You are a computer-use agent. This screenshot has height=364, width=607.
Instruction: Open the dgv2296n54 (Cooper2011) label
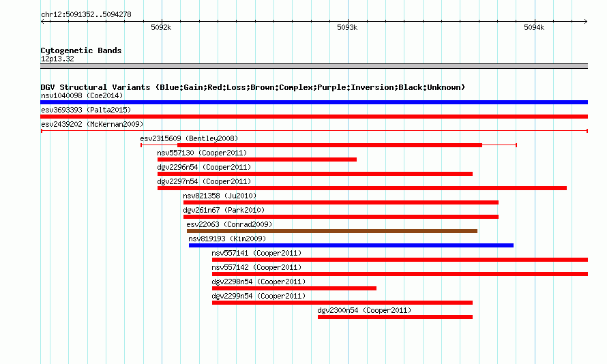204,167
